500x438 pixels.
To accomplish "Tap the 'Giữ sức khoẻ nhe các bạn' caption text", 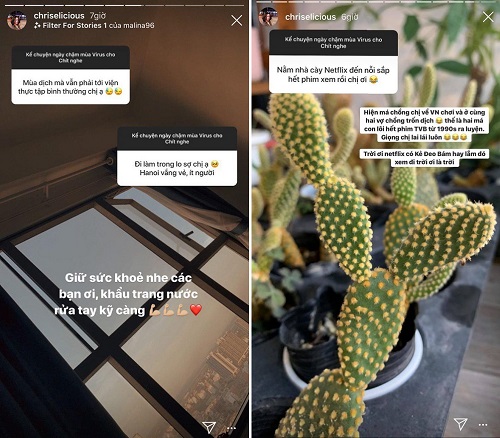I will tap(128, 294).
